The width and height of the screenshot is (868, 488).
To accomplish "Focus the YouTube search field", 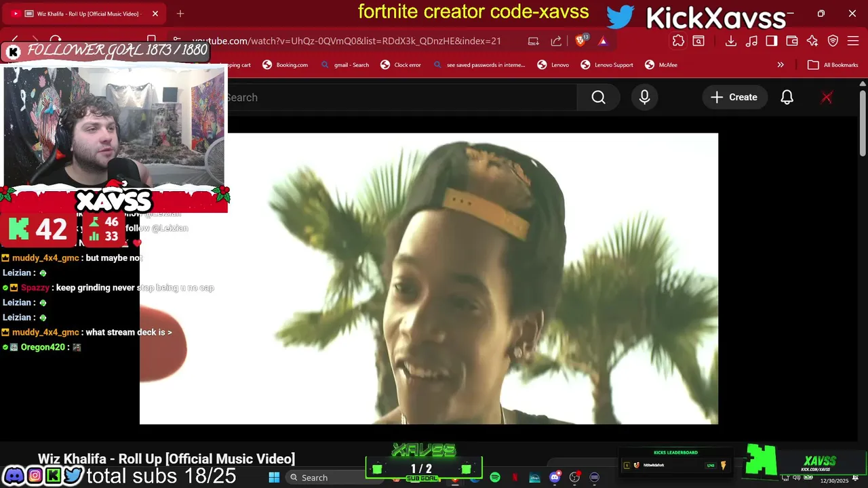I will click(x=402, y=98).
